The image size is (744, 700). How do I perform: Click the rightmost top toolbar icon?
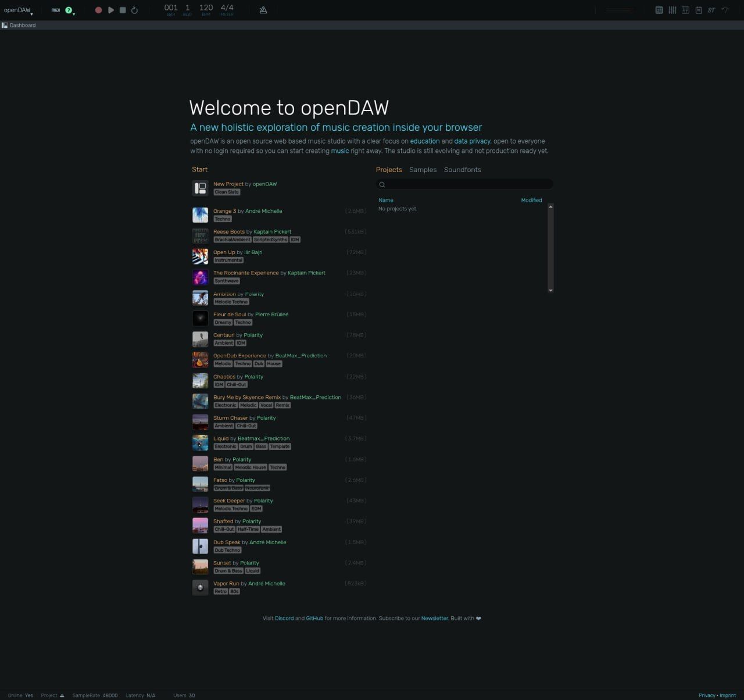[x=725, y=10]
